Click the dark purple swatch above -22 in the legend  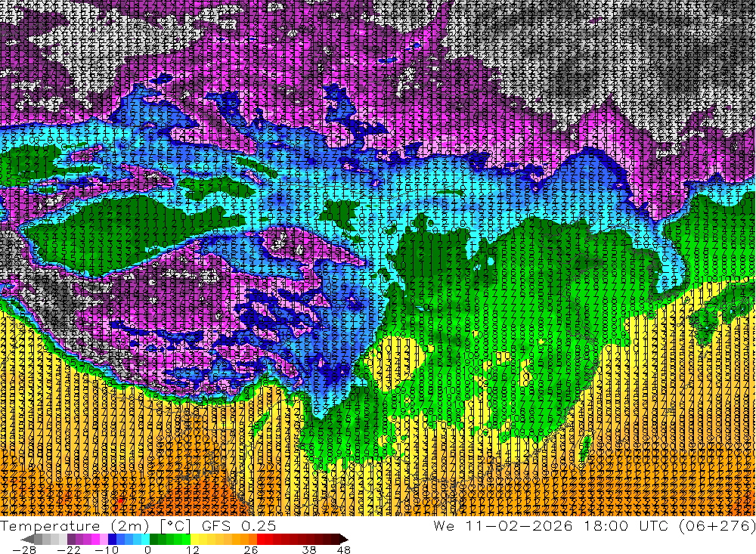(71, 539)
